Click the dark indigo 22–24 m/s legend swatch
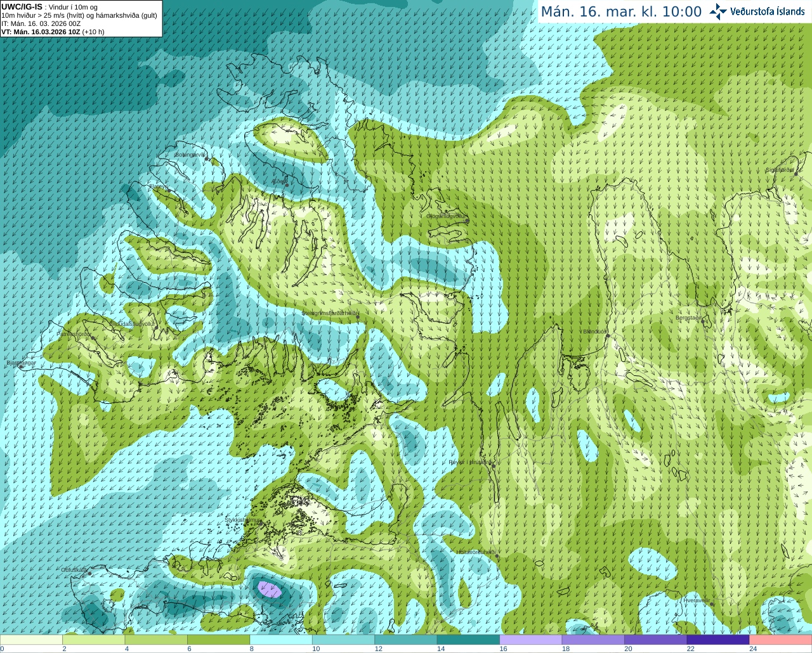The height and width of the screenshot is (653, 812). coord(718,640)
